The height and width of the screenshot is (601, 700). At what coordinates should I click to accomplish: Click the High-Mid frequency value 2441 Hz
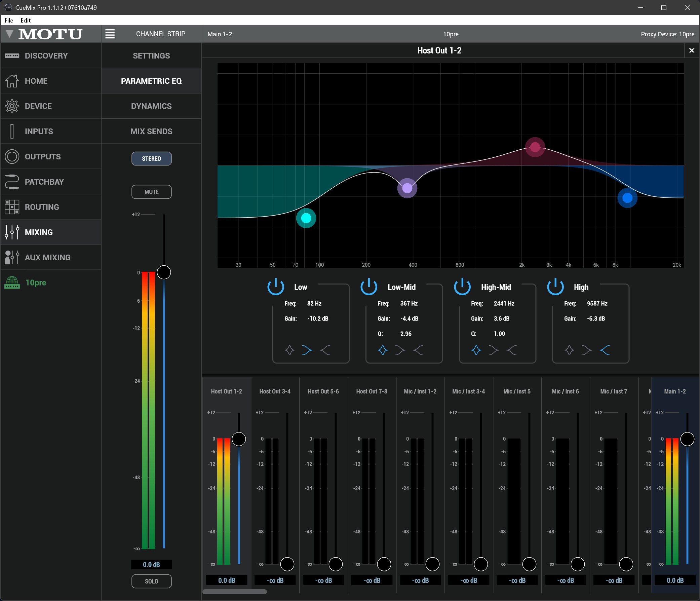[504, 304]
